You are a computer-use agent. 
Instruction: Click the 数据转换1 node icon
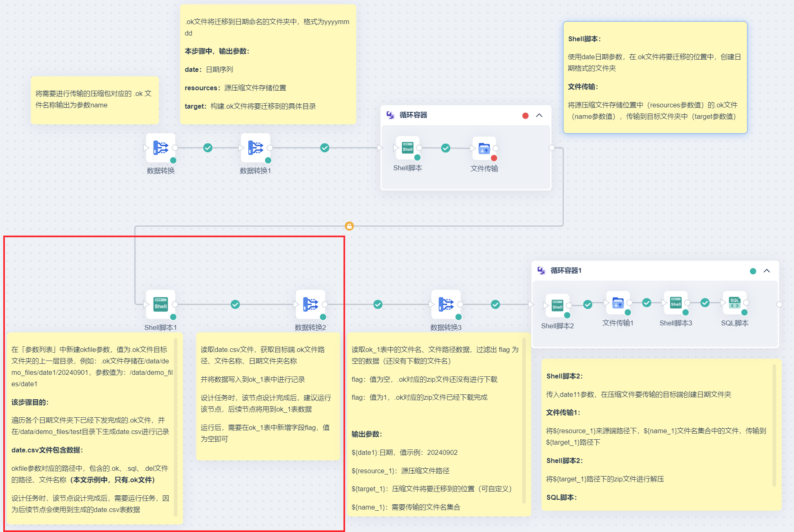255,147
